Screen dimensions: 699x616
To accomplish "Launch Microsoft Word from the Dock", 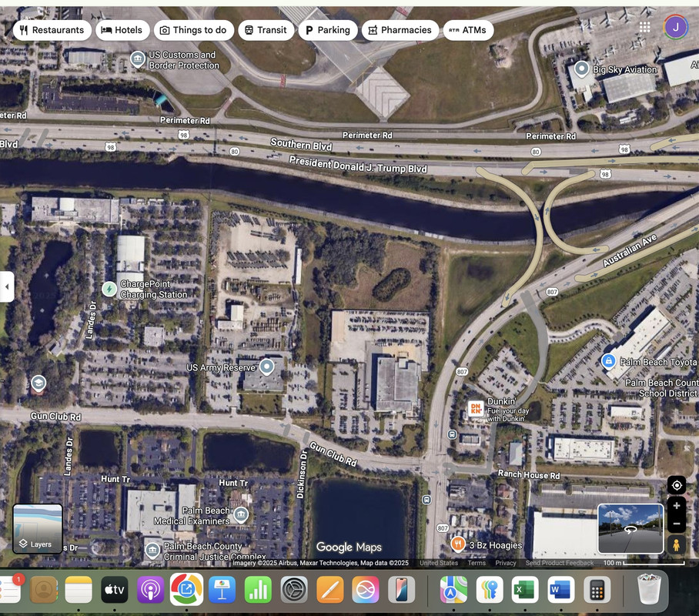I will (560, 590).
